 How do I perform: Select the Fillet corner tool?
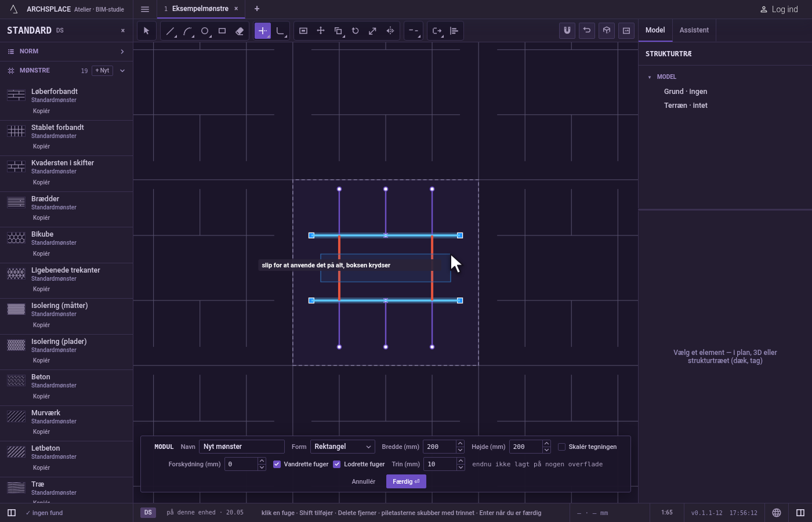(x=280, y=31)
